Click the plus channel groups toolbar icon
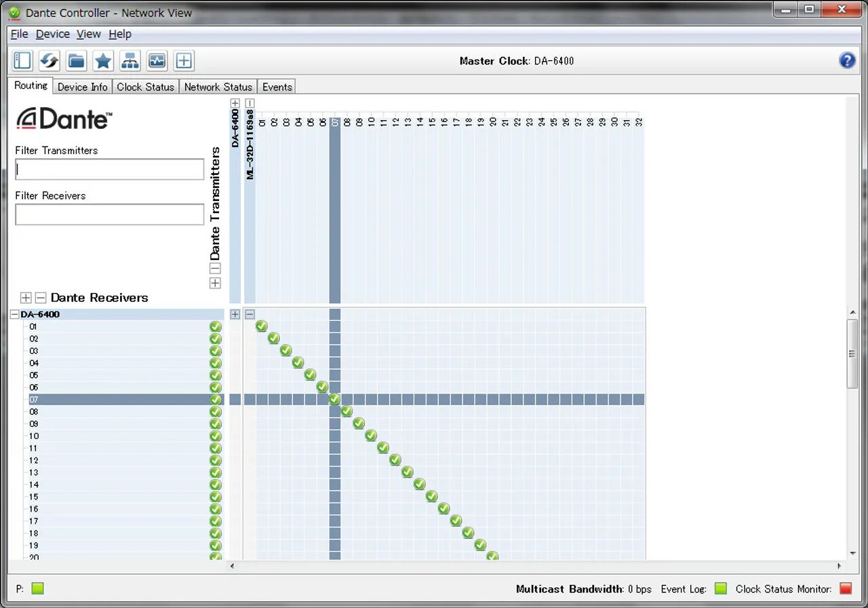This screenshot has height=608, width=868. [x=184, y=60]
